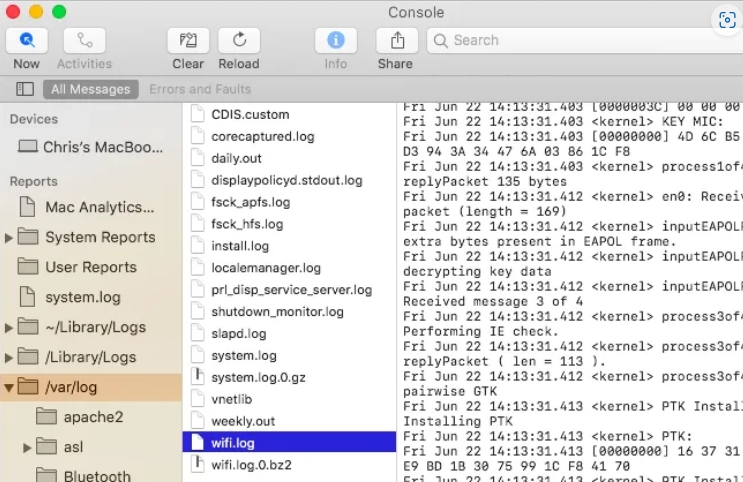This screenshot has width=743, height=482.
Task: Expand the System Reports folder triangle
Action: pos(9,237)
